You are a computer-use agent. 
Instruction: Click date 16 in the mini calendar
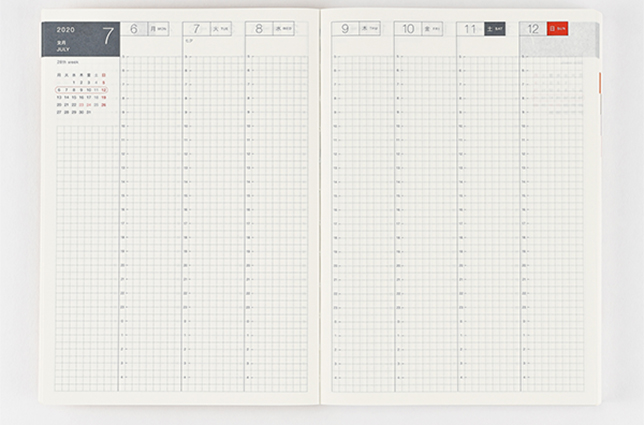point(81,97)
